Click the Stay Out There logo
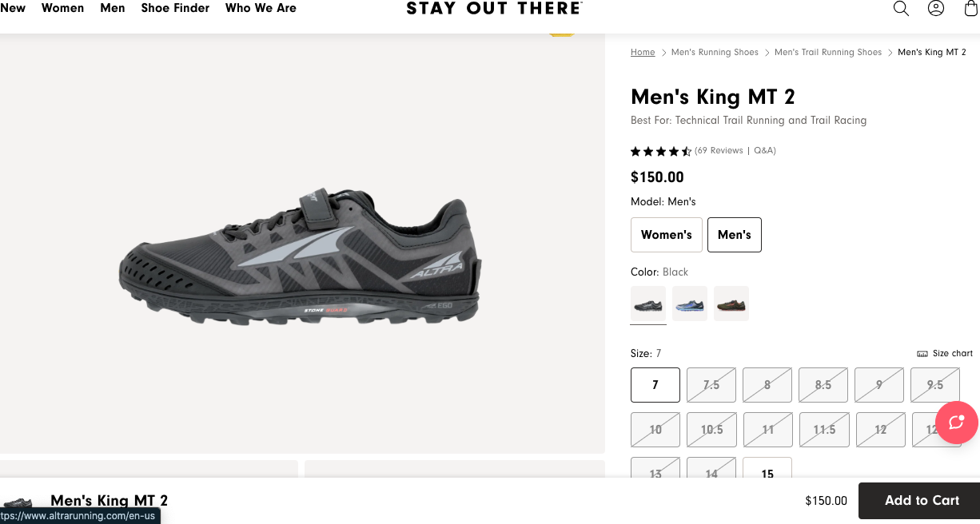Viewport: 980px width, 524px height. (494, 8)
